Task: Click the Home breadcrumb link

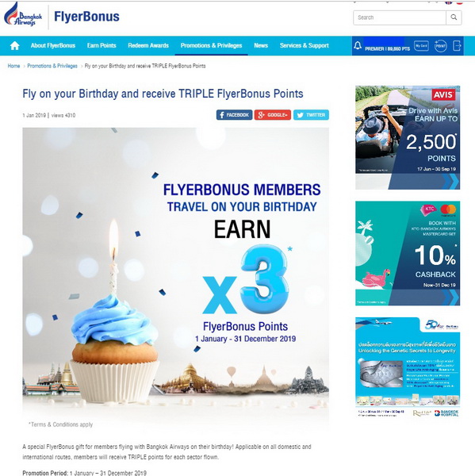Action: pyautogui.click(x=13, y=66)
